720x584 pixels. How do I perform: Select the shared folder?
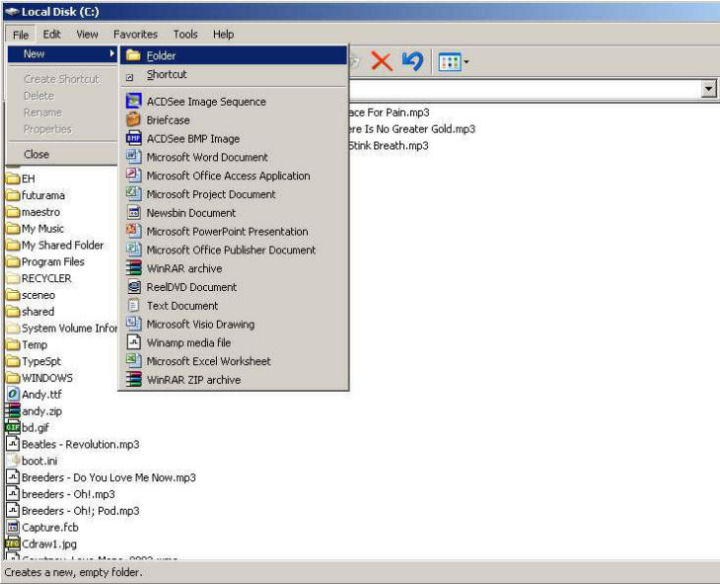(30, 311)
